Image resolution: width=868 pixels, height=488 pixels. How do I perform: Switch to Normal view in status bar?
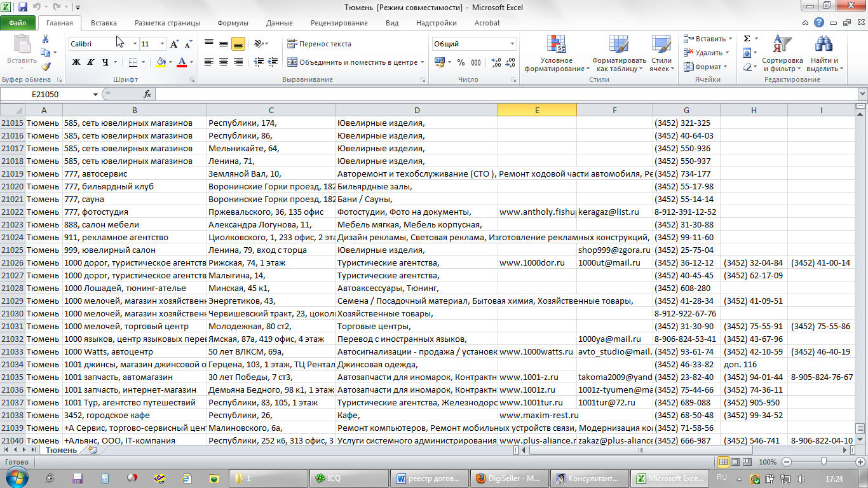click(723, 462)
